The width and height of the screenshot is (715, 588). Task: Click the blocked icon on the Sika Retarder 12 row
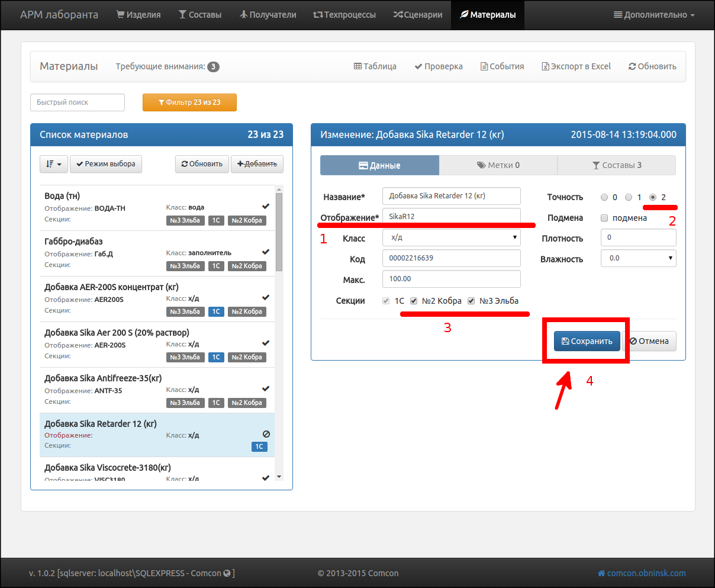[266, 434]
